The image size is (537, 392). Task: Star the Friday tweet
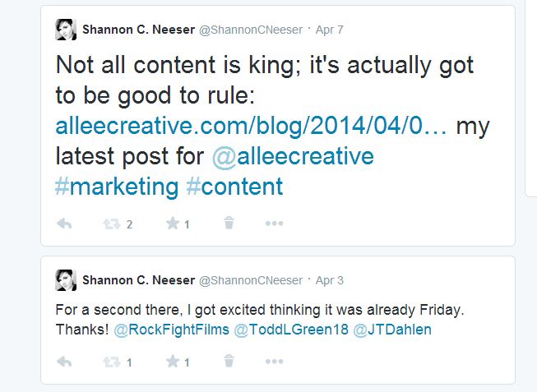(173, 362)
